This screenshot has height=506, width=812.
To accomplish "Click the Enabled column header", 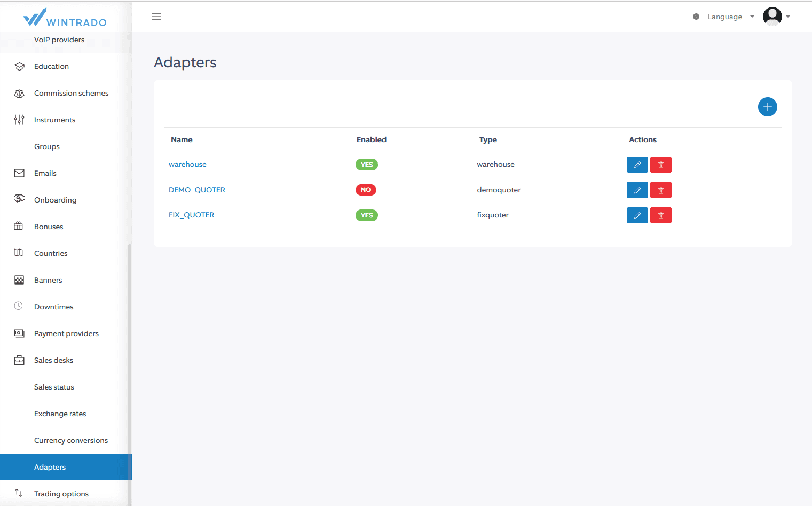I will (372, 139).
